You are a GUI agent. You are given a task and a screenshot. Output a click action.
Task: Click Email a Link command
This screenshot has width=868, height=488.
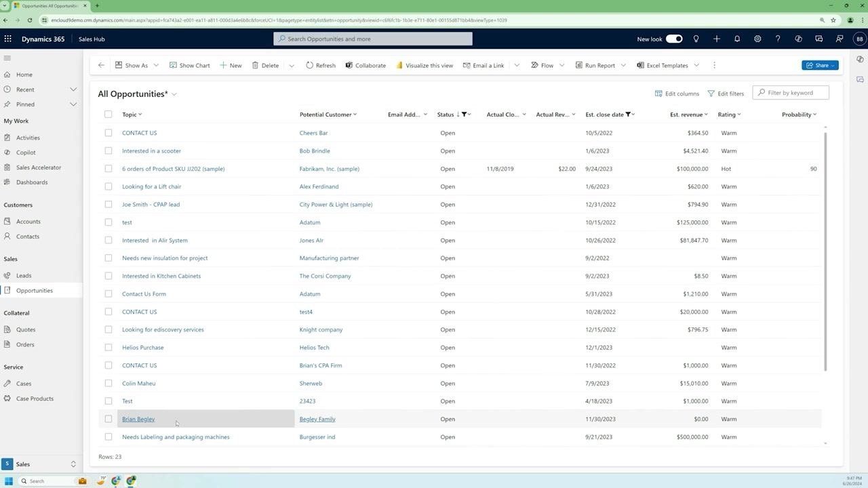[x=484, y=65]
